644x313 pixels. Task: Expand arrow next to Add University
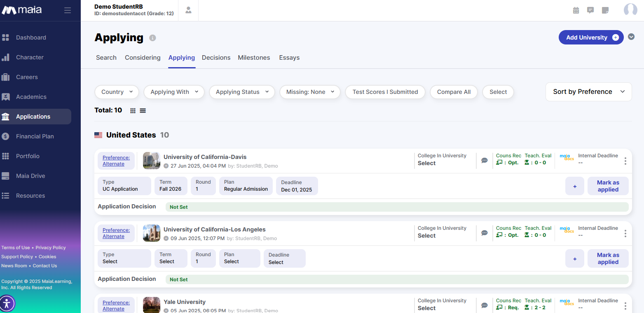tap(631, 37)
